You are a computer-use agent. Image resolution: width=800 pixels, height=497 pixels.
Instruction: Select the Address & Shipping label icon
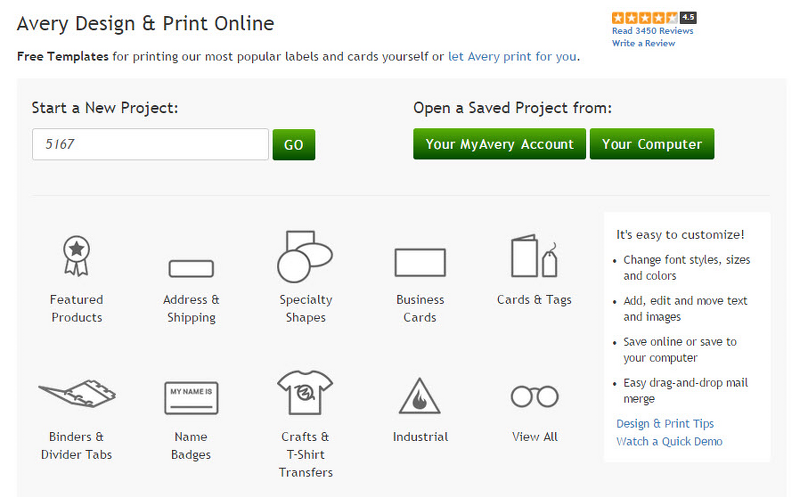pyautogui.click(x=191, y=268)
